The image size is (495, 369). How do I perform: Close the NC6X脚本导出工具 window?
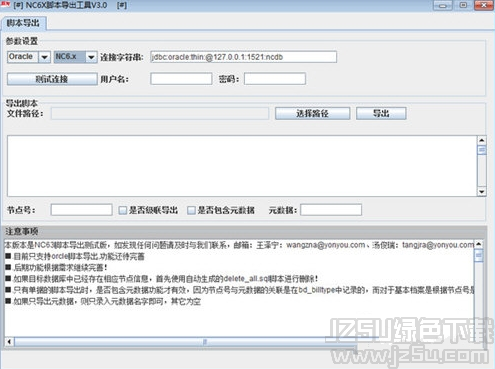(484, 5)
